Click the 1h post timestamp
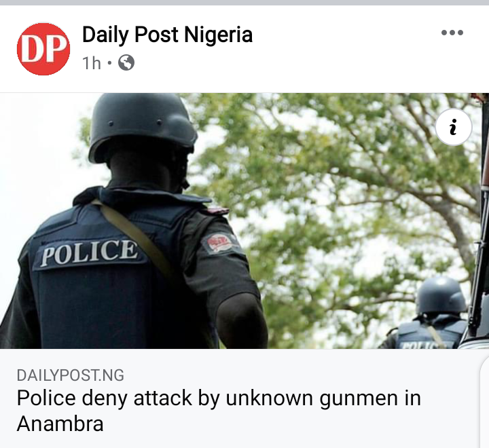 click(x=92, y=63)
